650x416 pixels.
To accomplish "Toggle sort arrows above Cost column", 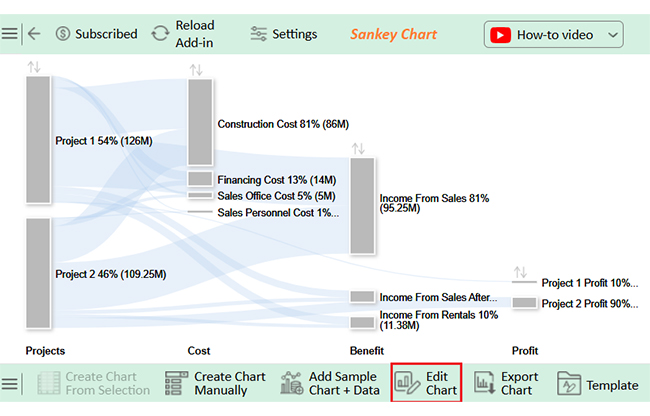I will 196,69.
